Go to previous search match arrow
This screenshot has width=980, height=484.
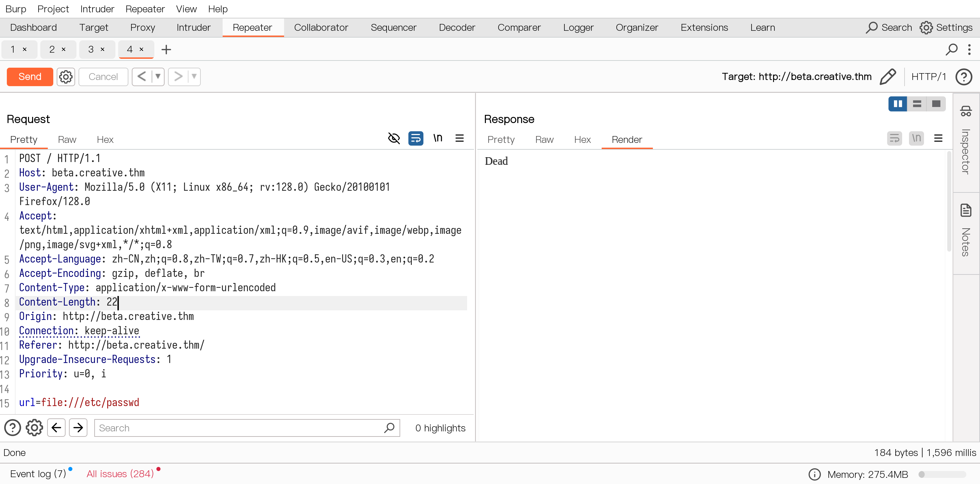[x=56, y=428]
